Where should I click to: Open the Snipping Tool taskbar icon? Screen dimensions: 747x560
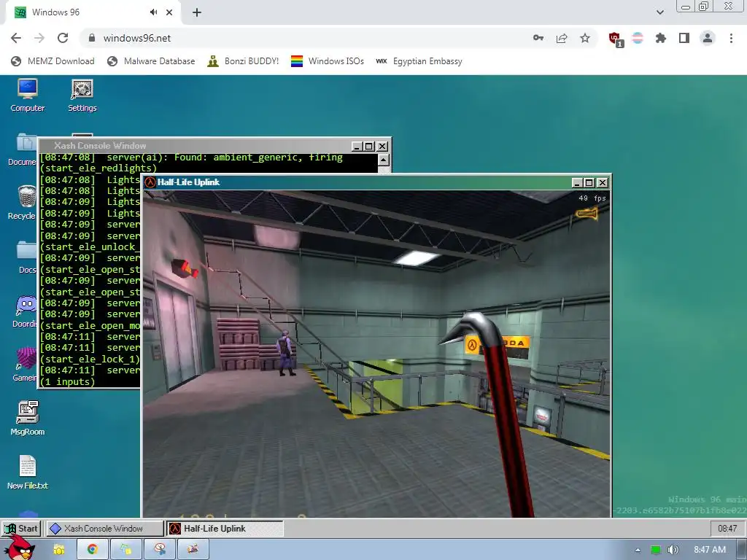pos(160,550)
